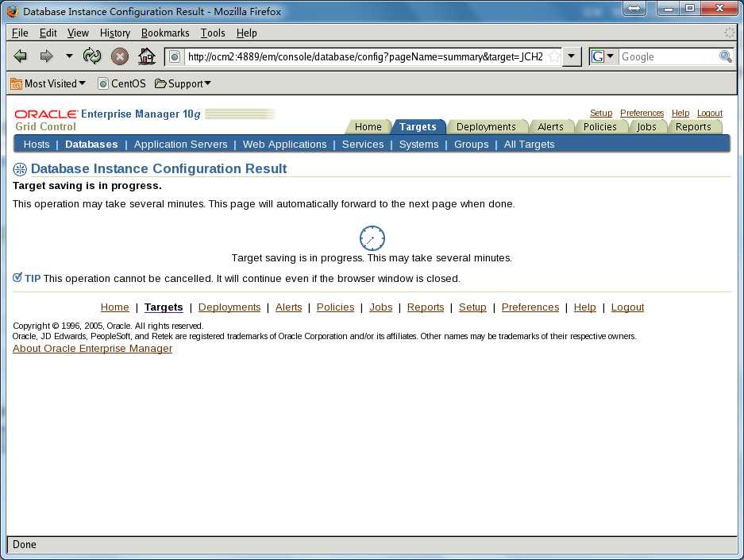744x560 pixels.
Task: Click the search magnifier icon
Action: (726, 56)
